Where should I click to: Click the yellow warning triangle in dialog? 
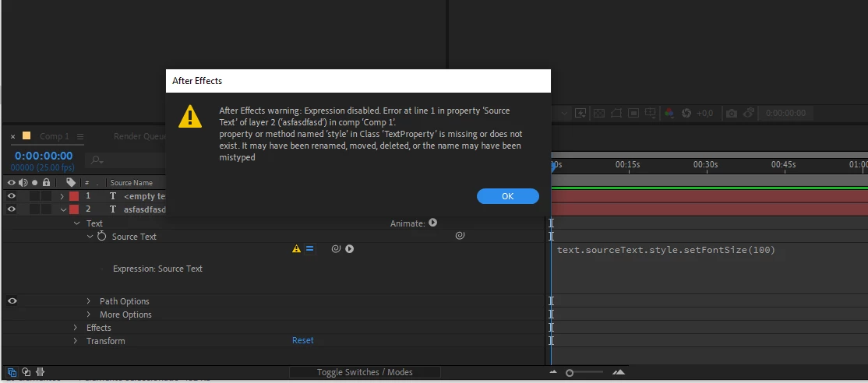(x=190, y=117)
